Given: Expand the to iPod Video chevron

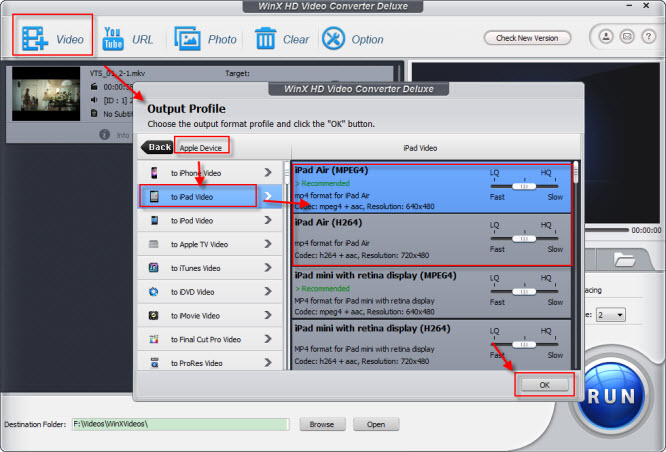Looking at the screenshot, I should [x=268, y=220].
